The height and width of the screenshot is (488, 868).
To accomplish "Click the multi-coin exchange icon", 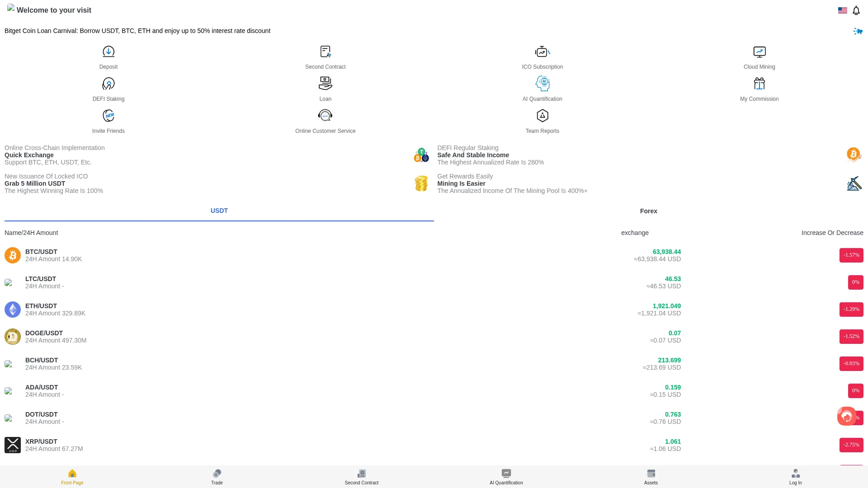I will click(421, 155).
